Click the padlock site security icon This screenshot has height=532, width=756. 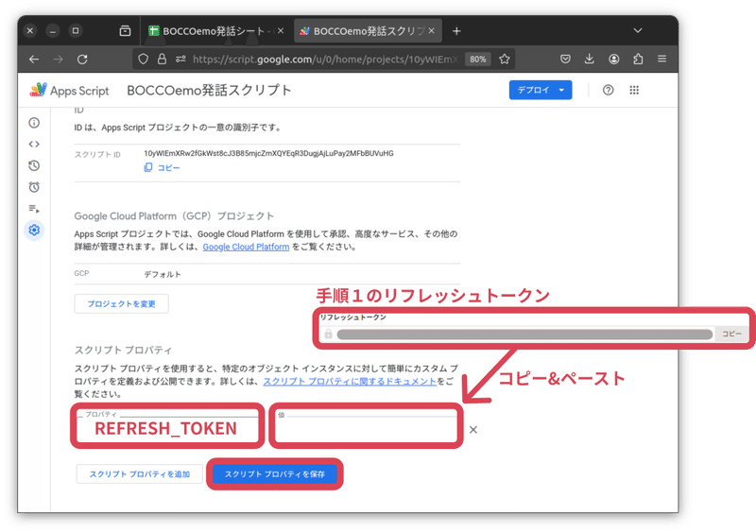162,59
